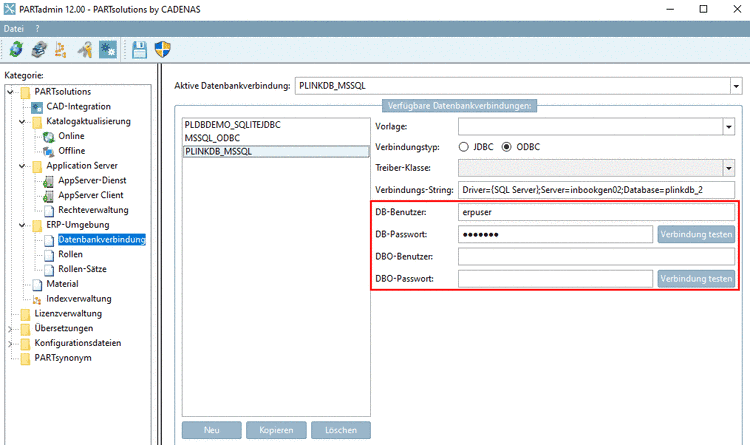Open the Treiber-Klasse dropdown
This screenshot has width=750, height=445.
728,168
